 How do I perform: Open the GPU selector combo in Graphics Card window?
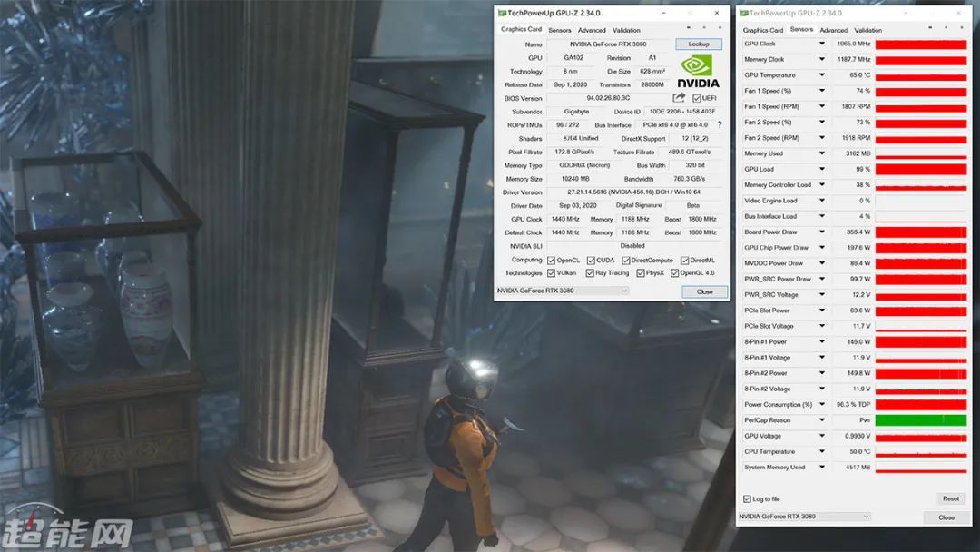(562, 291)
